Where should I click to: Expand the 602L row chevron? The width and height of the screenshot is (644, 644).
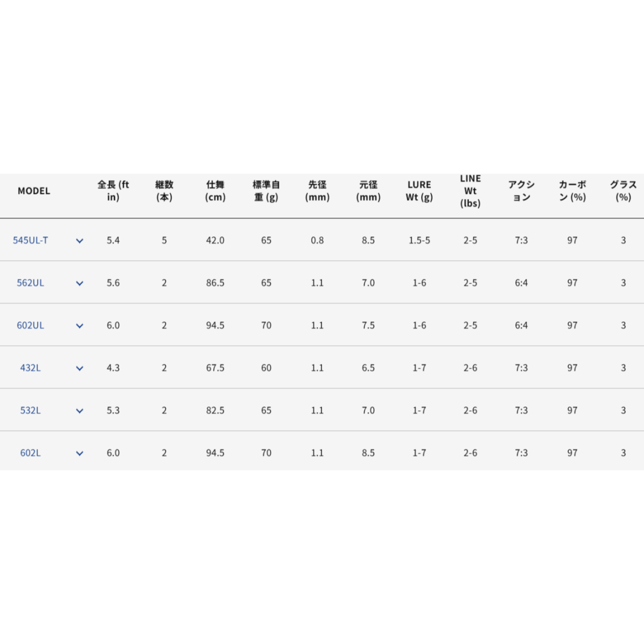80,453
